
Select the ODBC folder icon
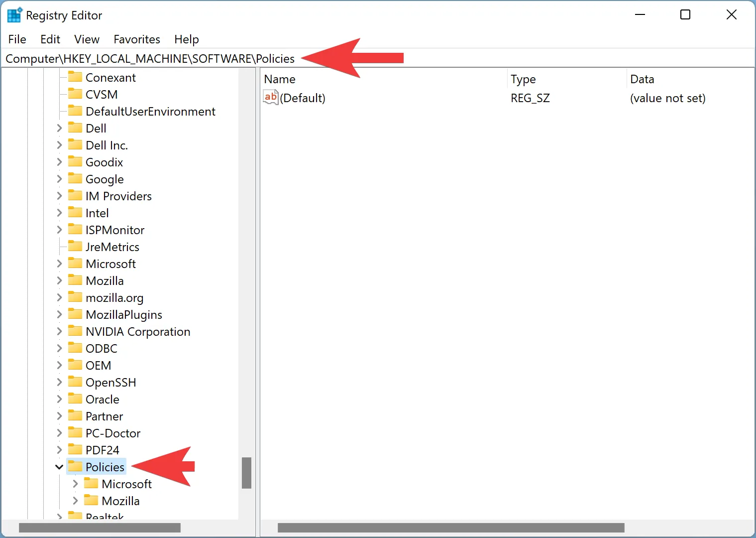(x=76, y=348)
